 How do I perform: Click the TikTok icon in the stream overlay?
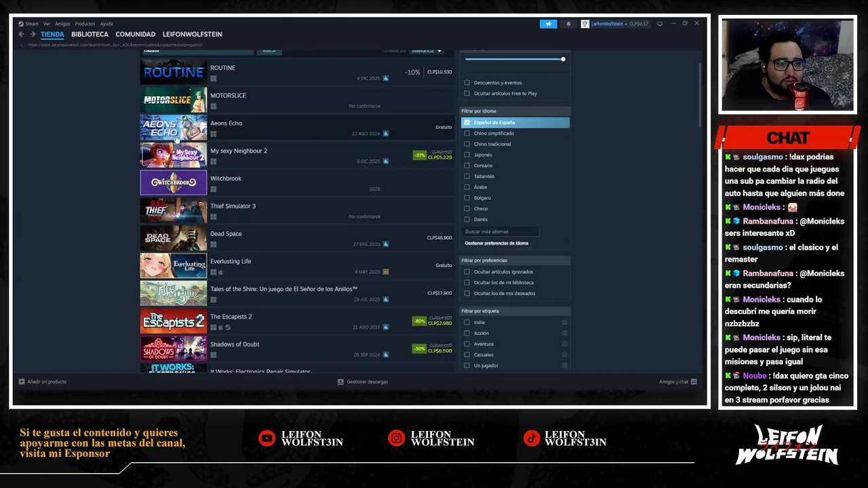(x=531, y=439)
